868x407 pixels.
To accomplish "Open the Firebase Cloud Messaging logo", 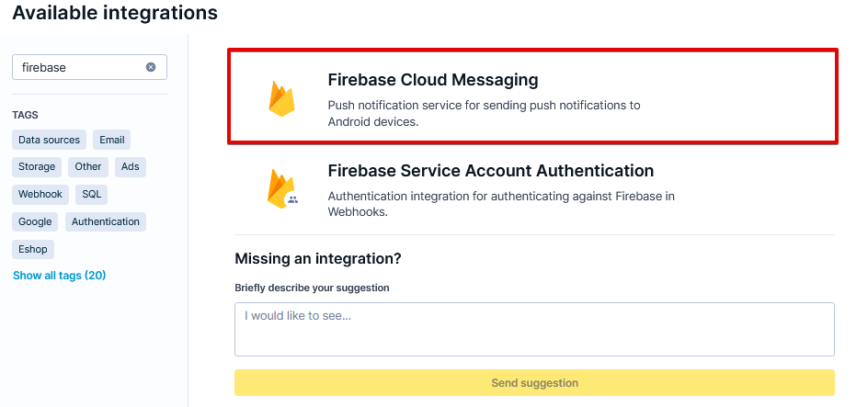I will [x=281, y=98].
